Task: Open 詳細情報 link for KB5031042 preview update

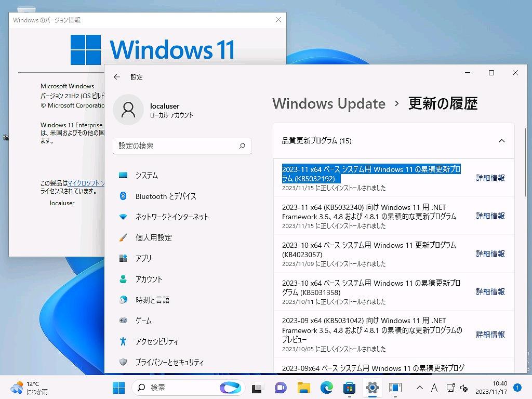Action: click(490, 335)
